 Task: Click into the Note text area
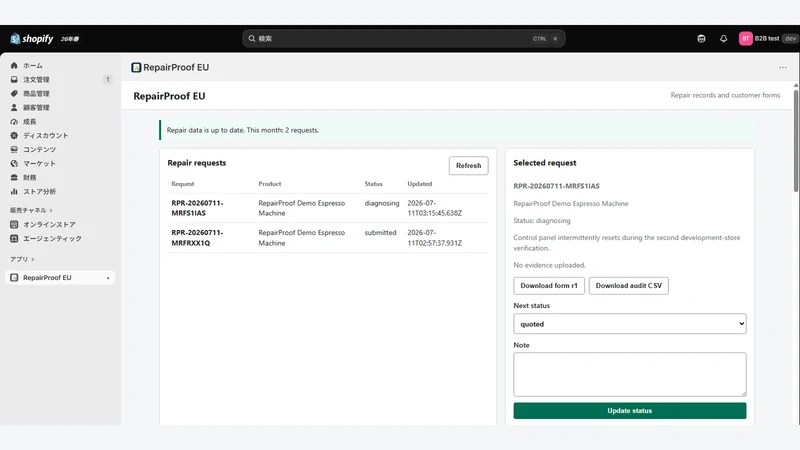coord(630,374)
